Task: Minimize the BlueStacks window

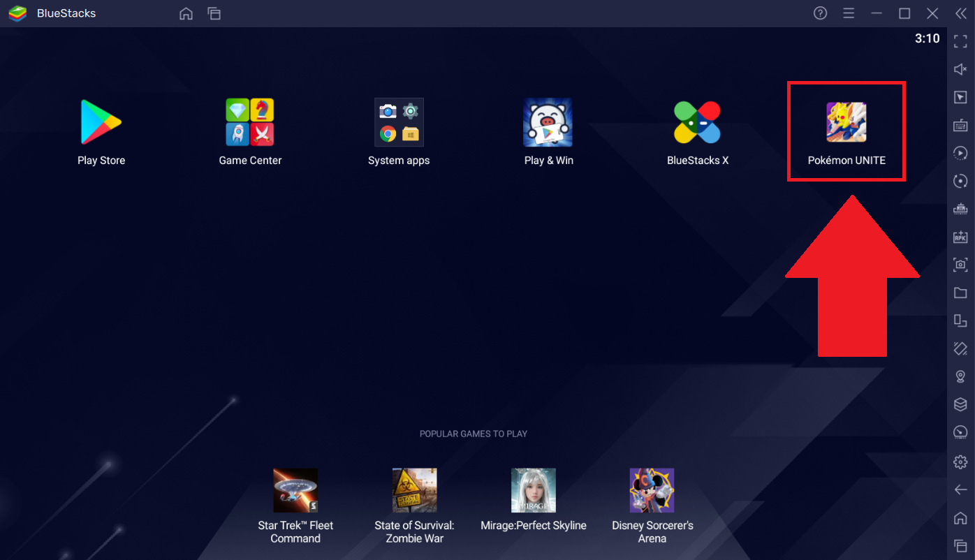Action: click(x=877, y=13)
